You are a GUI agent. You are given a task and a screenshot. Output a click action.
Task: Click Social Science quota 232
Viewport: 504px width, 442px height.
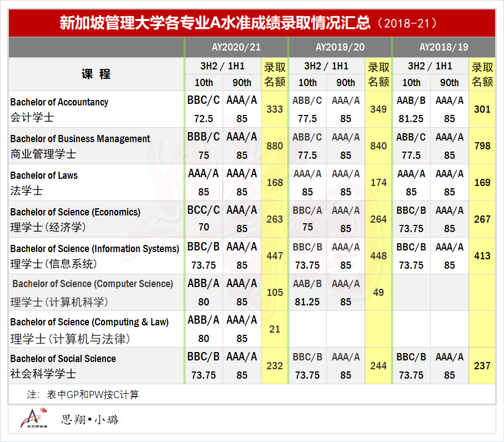coord(275,366)
